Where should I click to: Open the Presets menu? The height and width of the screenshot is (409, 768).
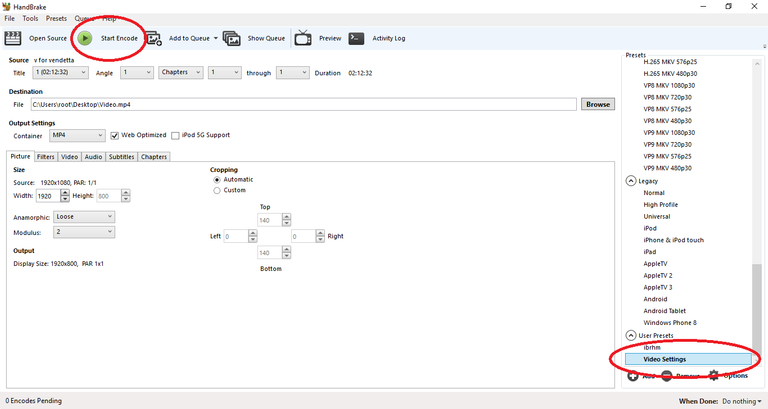pos(56,18)
